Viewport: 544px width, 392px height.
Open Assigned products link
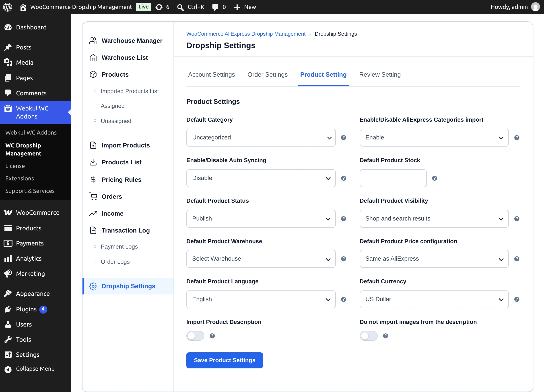click(113, 106)
